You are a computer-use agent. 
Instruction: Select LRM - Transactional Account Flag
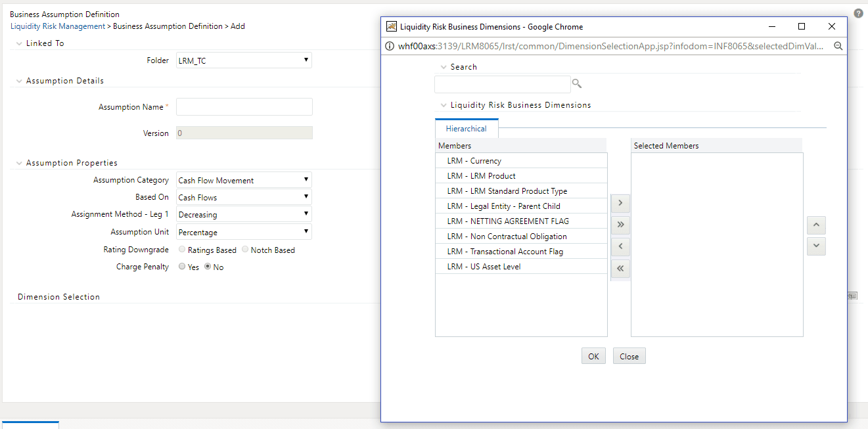coord(521,252)
